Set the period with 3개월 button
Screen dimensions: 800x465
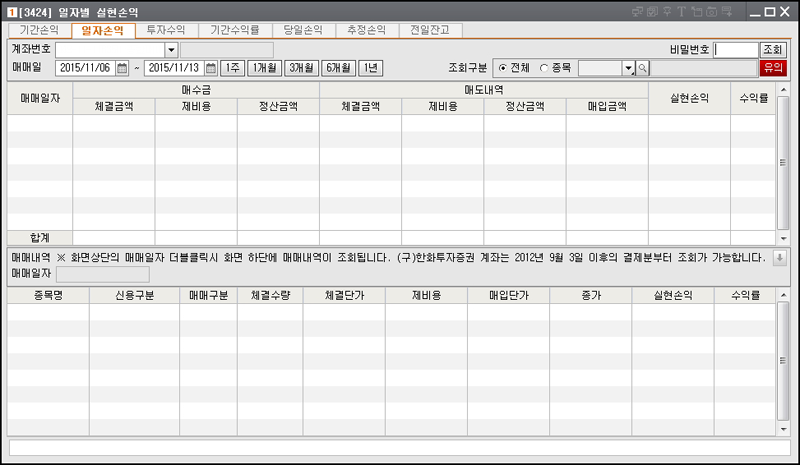[300, 68]
